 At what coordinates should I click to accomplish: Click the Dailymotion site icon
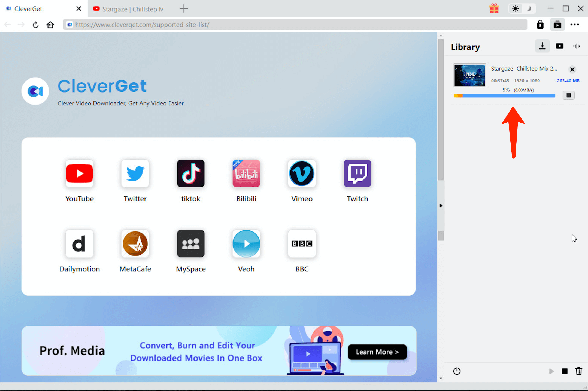pyautogui.click(x=80, y=244)
